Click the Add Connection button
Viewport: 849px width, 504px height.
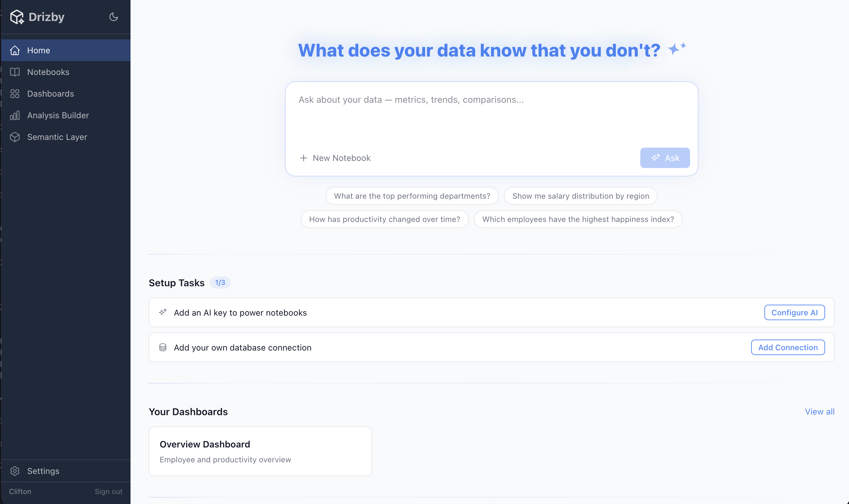tap(788, 347)
